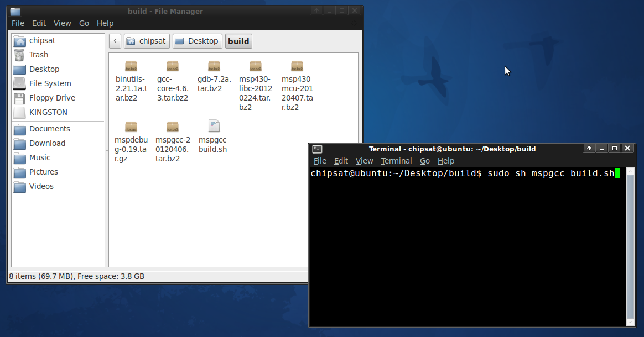Select binutils-2.21.1a.tar.bz2 archive icon
The width and height of the screenshot is (644, 337).
point(131,66)
